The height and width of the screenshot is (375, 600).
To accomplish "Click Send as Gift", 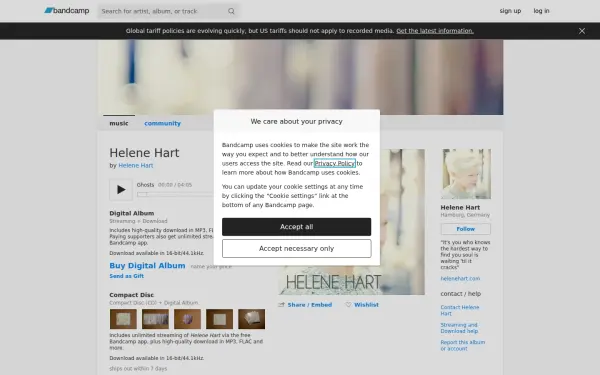I will (x=126, y=276).
